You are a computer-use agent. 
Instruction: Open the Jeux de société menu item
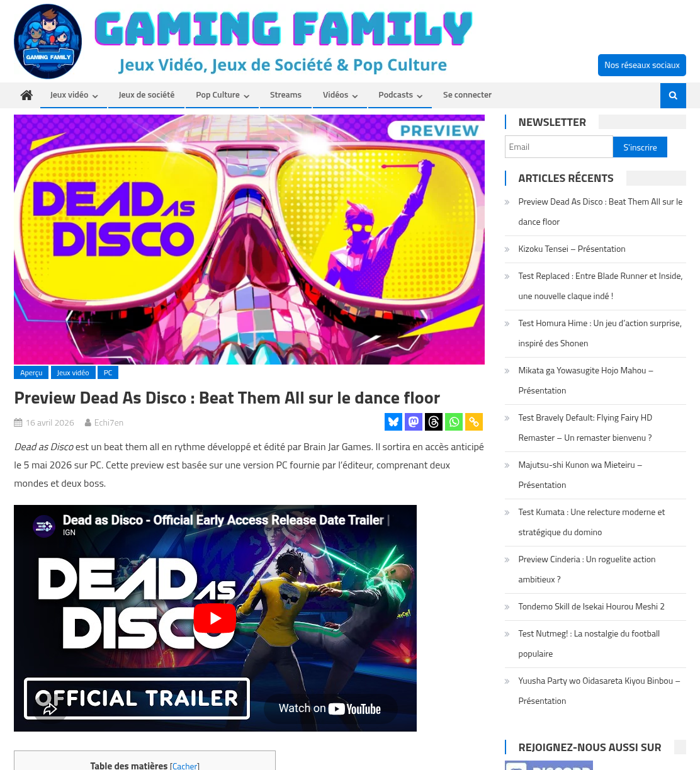pyautogui.click(x=147, y=95)
